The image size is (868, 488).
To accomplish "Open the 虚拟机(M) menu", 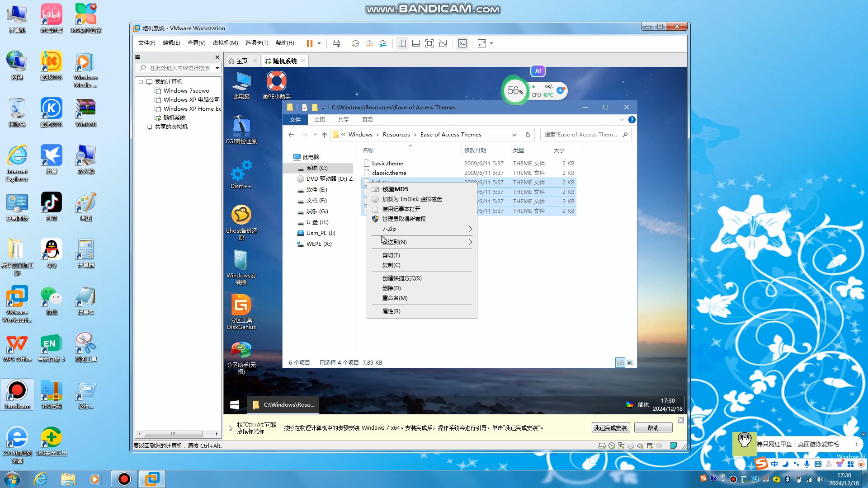I will [225, 43].
